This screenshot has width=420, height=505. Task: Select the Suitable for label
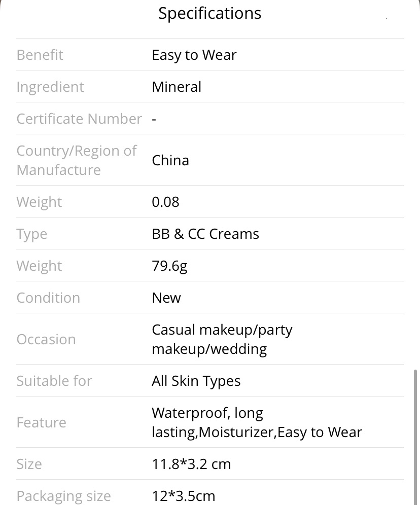54,381
